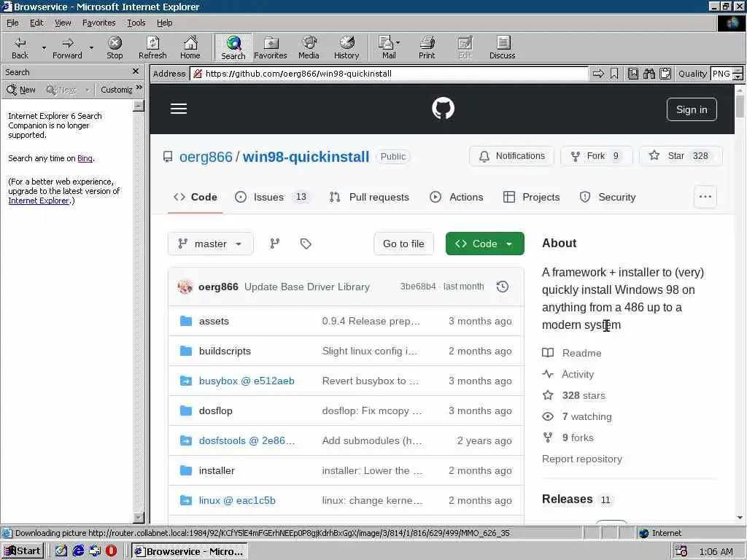747x560 pixels.
Task: Expand the Search panel toolbar chevron
Action: point(139,87)
